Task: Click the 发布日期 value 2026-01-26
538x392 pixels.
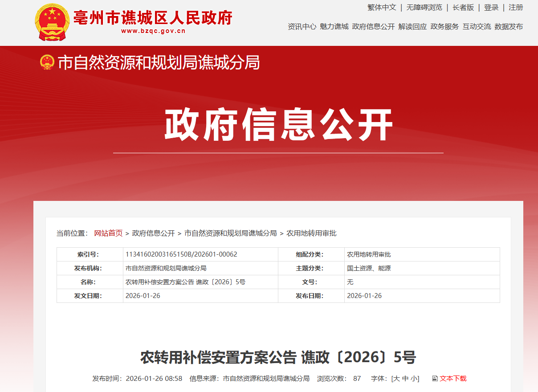Action: 364,296
